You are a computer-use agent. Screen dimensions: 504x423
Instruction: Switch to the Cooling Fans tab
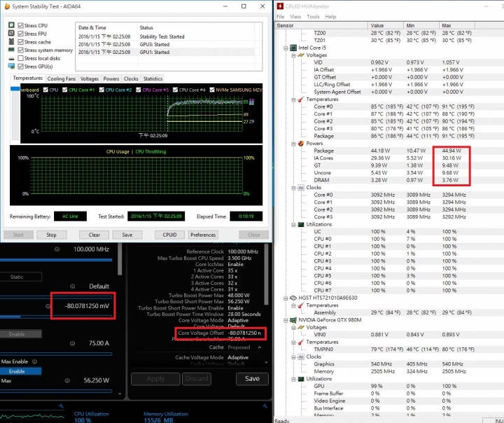point(62,78)
